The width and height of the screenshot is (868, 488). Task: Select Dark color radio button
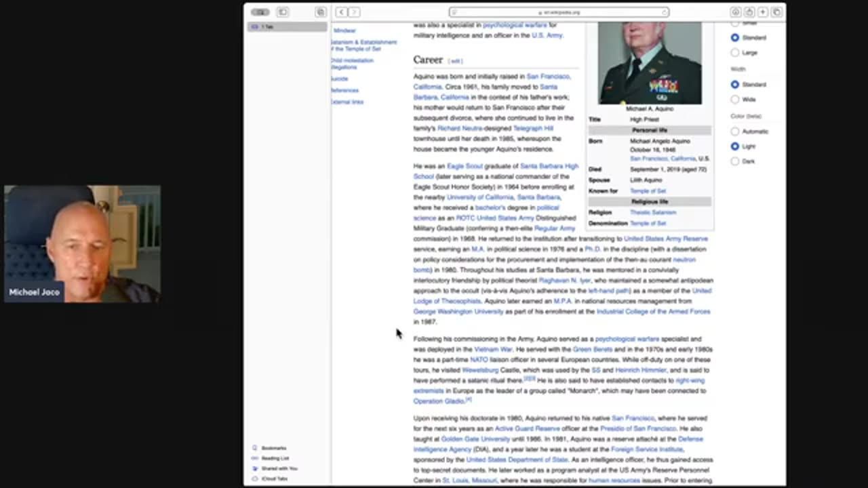click(x=734, y=161)
